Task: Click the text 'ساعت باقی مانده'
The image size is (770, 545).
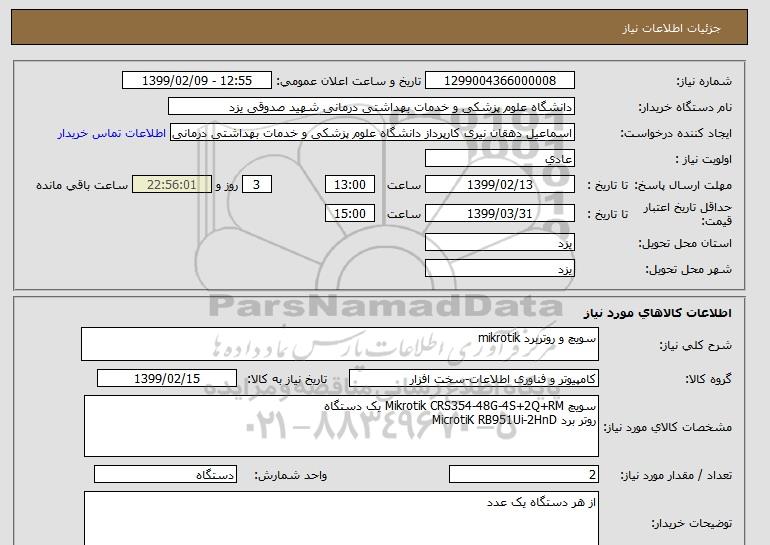Action: point(82,185)
